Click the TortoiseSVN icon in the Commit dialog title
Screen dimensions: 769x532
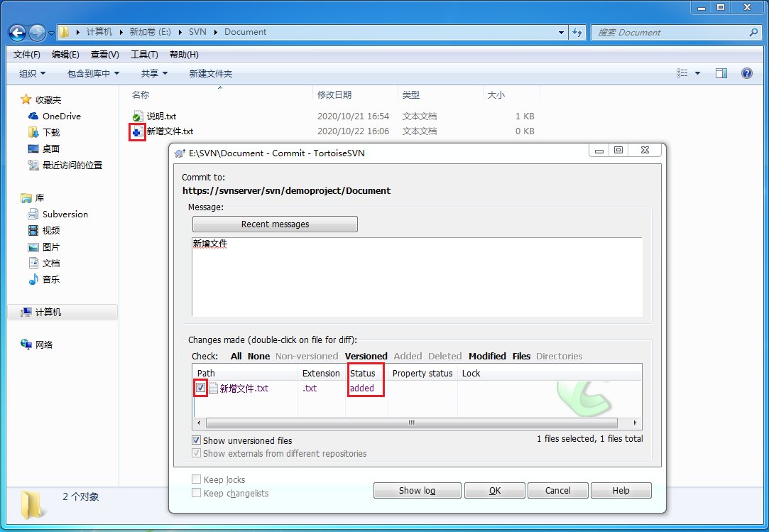pyautogui.click(x=180, y=153)
